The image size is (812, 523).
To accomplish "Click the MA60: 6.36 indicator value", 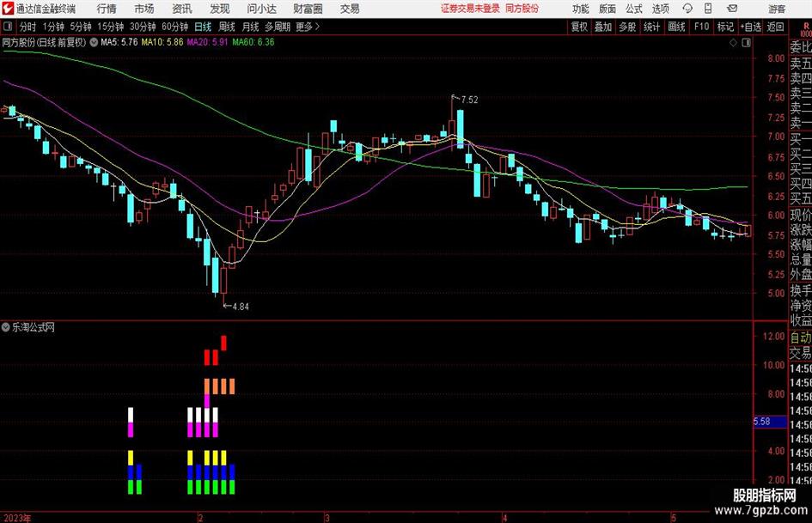I will tap(253, 42).
